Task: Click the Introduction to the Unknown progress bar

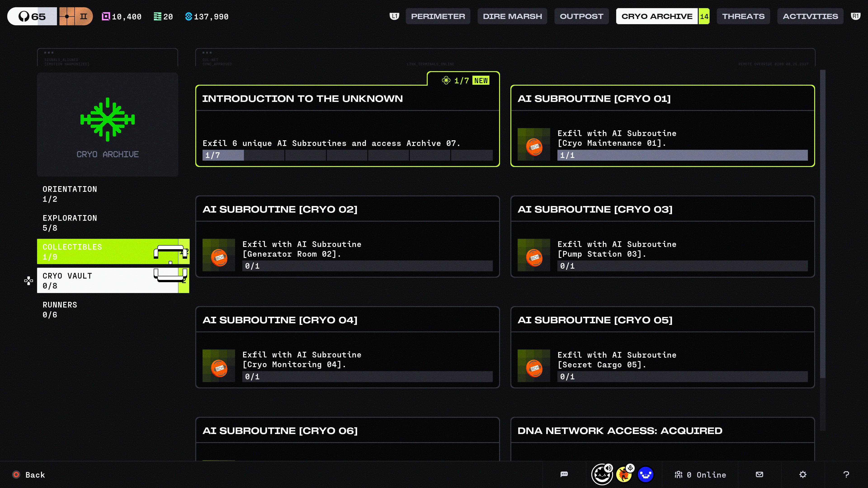Action: coord(347,155)
